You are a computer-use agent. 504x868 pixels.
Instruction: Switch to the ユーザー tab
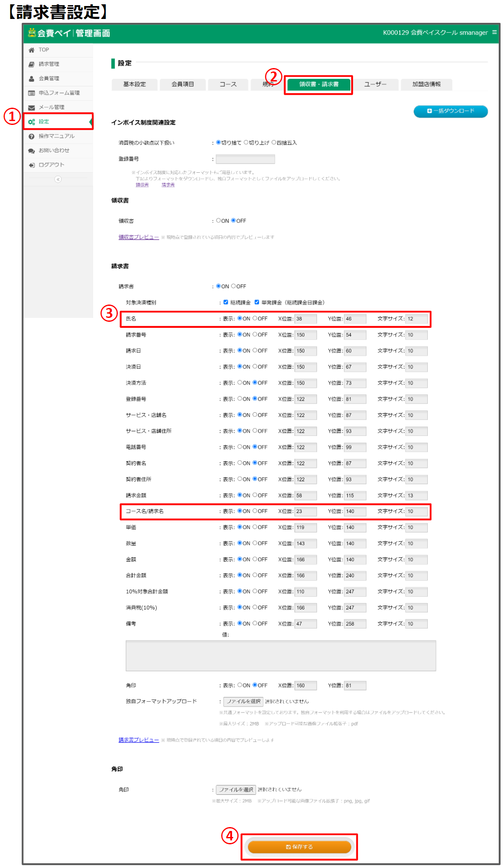coord(375,84)
